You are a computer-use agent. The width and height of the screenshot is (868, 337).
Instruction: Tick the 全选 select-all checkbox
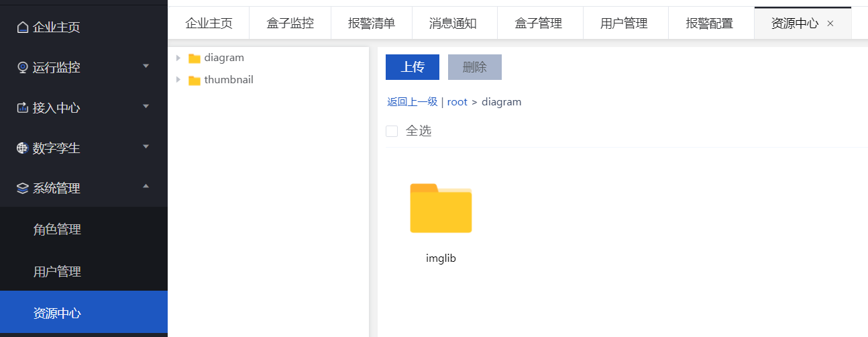(x=392, y=131)
